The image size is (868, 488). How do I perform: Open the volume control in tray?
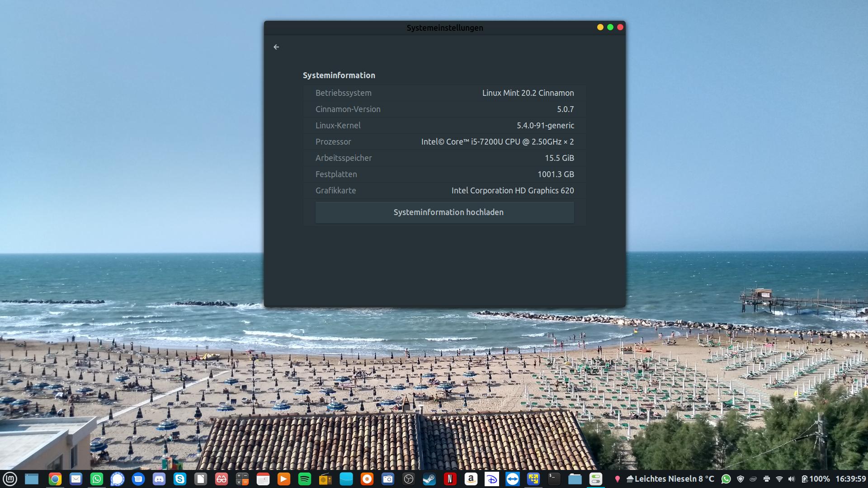point(791,479)
